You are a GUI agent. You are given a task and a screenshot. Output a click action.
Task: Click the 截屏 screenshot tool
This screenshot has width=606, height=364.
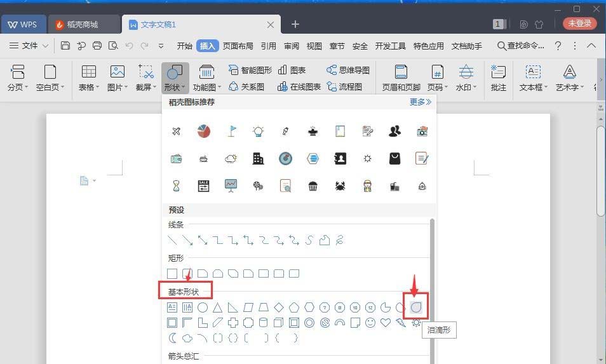pos(145,78)
